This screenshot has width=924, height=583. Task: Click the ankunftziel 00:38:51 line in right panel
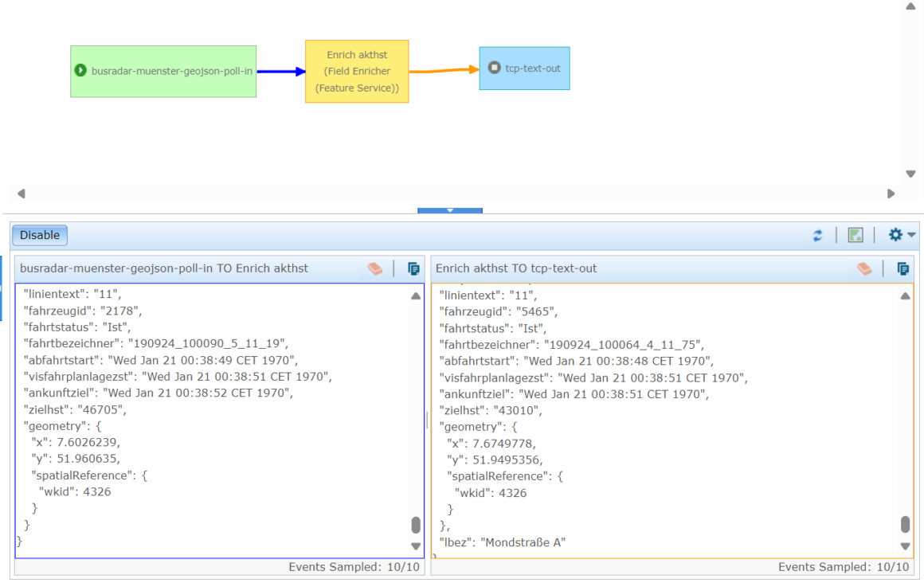coord(574,394)
